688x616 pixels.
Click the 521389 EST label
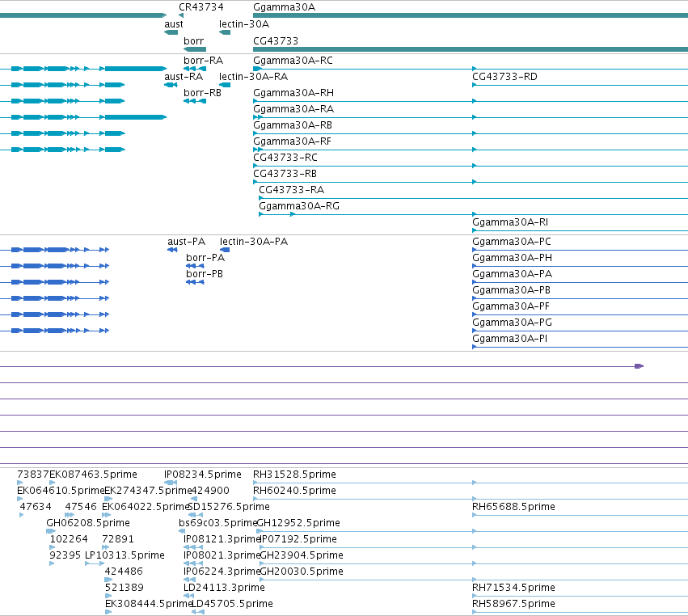125,588
